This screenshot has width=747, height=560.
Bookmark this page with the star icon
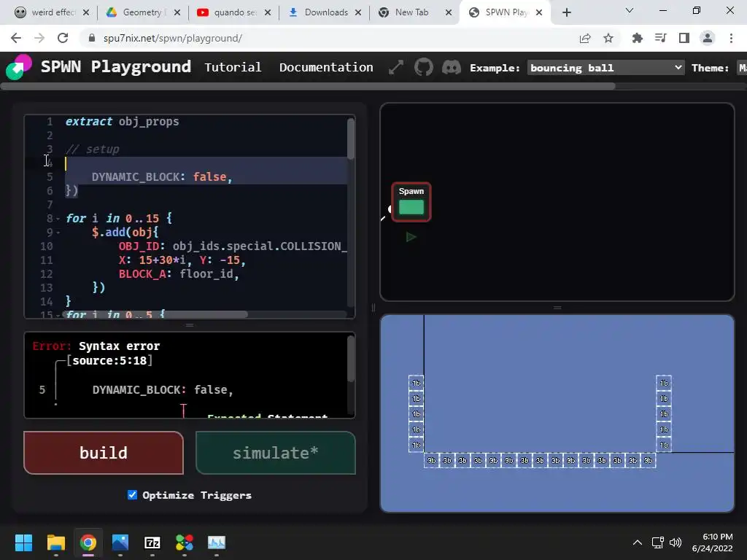click(x=608, y=38)
